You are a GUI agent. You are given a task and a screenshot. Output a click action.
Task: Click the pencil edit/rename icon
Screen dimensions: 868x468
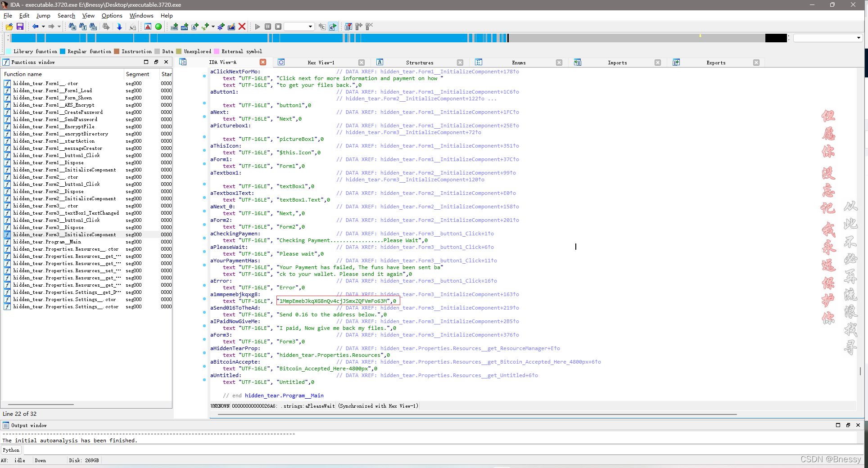point(231,27)
